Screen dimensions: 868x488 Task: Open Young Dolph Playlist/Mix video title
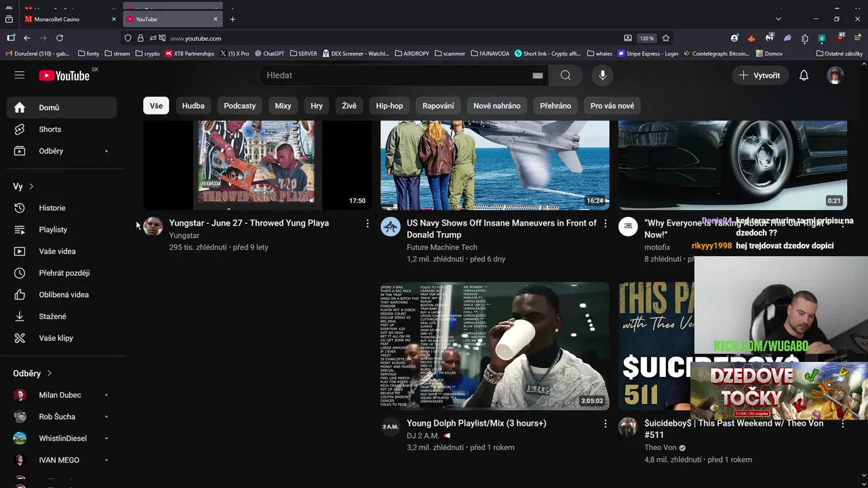[x=476, y=424]
